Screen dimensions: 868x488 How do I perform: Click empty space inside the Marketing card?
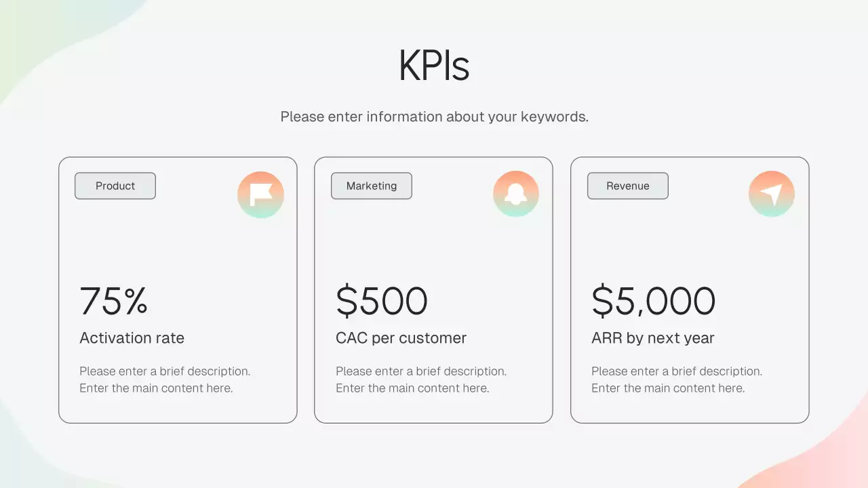[x=434, y=244]
